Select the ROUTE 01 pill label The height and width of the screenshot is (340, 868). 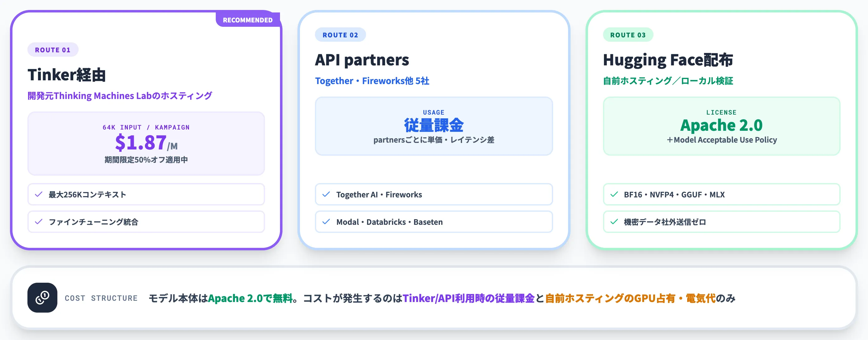pyautogui.click(x=53, y=50)
